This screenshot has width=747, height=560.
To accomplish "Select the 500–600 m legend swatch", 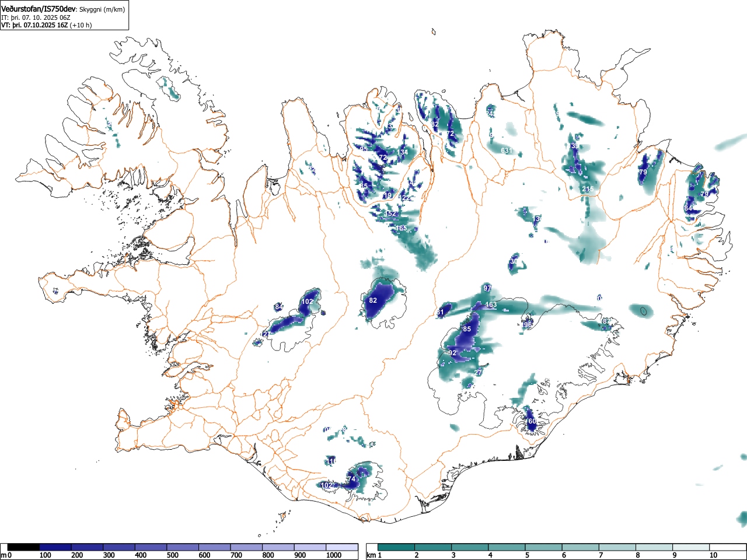I will (x=183, y=547).
